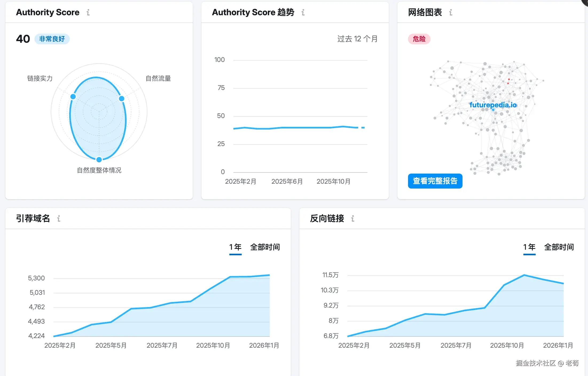Click the 非常良好 score badge
The height and width of the screenshot is (376, 588).
(x=52, y=39)
